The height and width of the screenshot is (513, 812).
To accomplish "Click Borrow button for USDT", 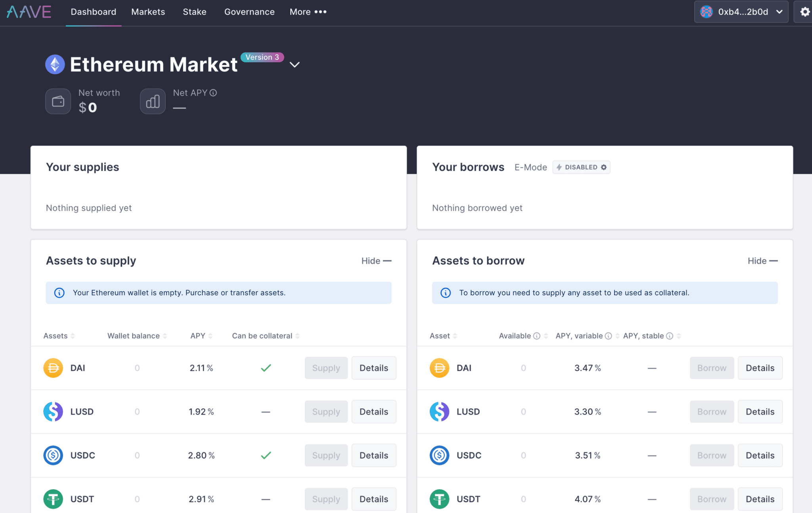I will [712, 499].
